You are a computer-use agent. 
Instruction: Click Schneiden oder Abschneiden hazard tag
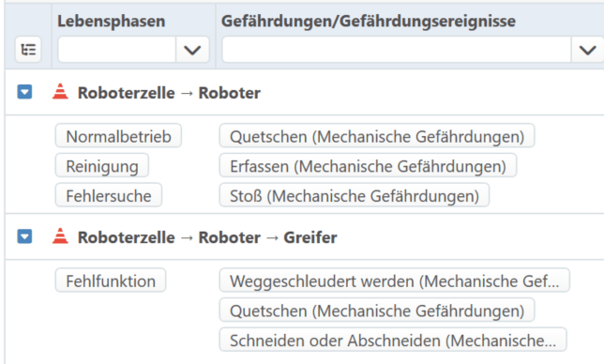[393, 340]
